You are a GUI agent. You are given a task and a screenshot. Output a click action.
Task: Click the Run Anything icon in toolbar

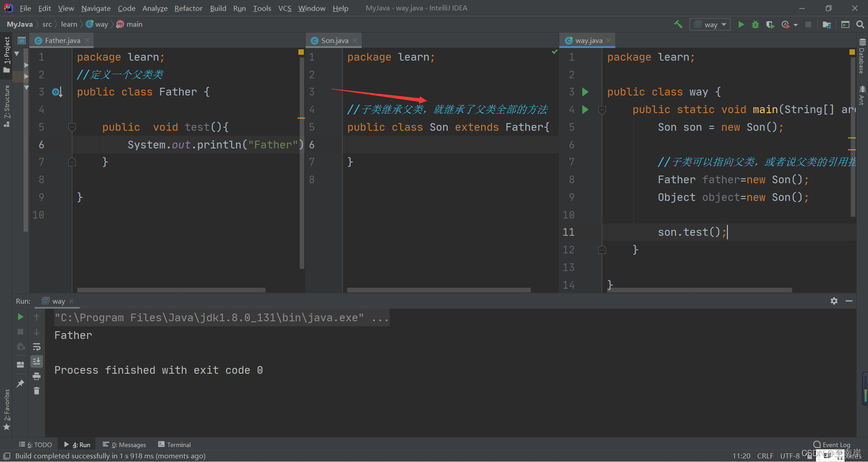pyautogui.click(x=845, y=24)
